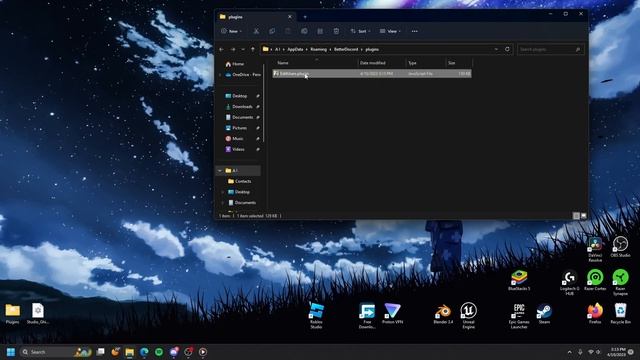Click the Delete trash icon in toolbar
640x360 pixels.
click(x=336, y=31)
